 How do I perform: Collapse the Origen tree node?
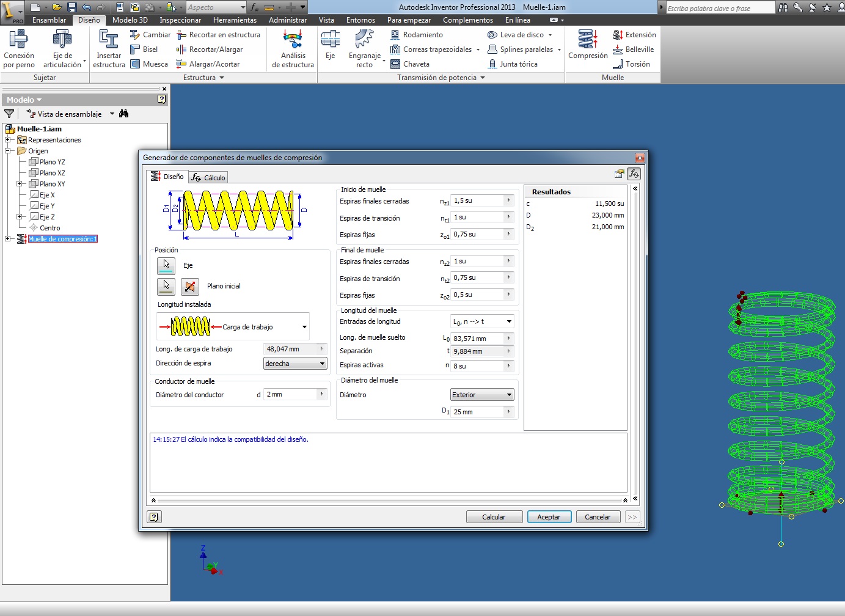coord(8,151)
